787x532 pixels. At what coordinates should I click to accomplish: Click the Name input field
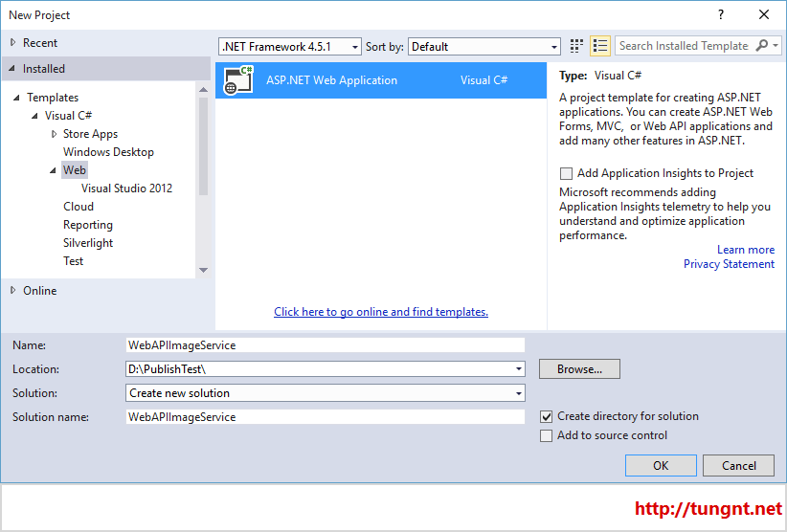(326, 345)
